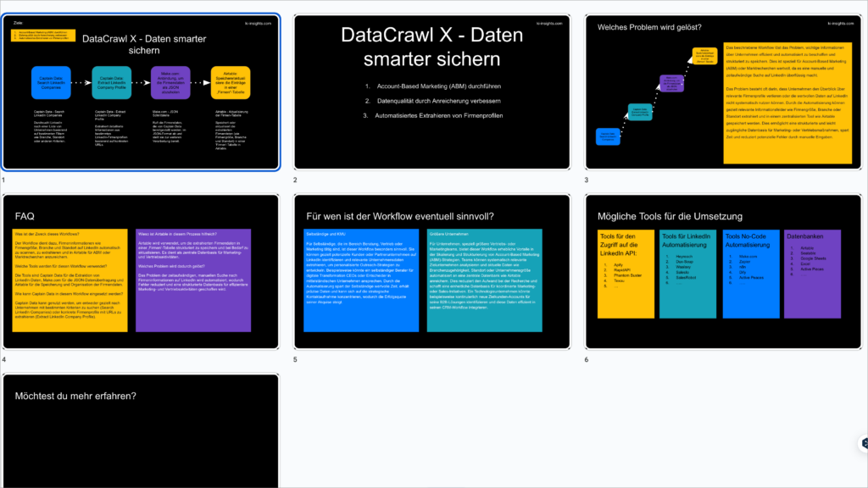Screen dimensions: 868x488
Task: Click slide number label '2'
Action: pos(295,180)
